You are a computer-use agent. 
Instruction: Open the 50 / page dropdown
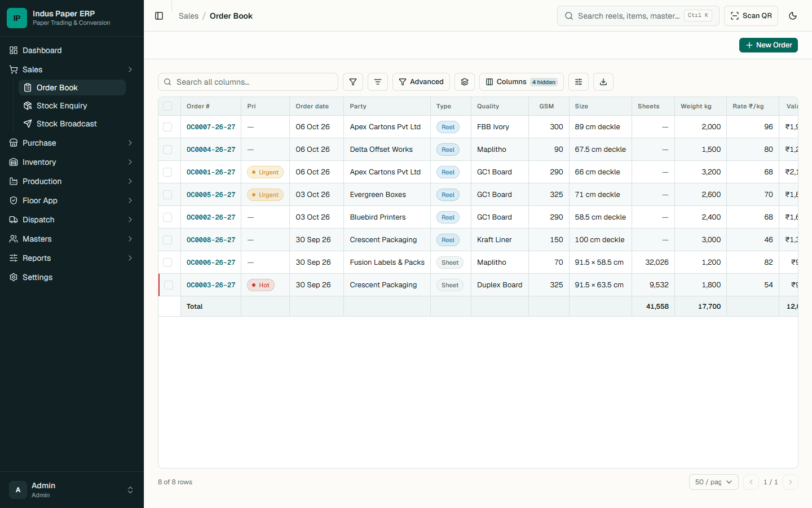pos(713,482)
